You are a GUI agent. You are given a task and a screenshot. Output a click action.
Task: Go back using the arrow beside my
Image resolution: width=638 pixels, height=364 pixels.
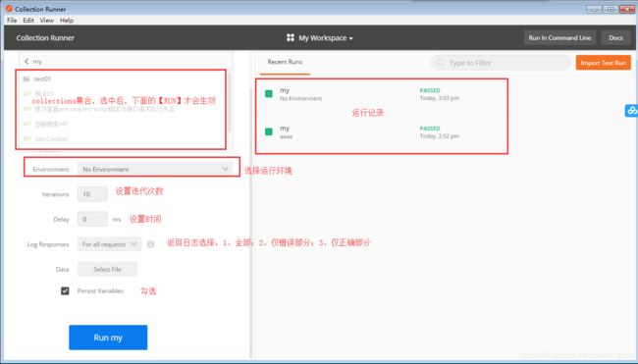tap(27, 62)
